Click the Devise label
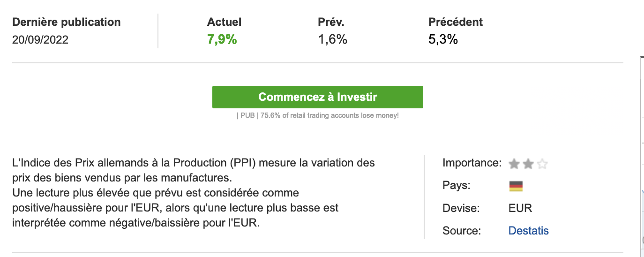 461,208
